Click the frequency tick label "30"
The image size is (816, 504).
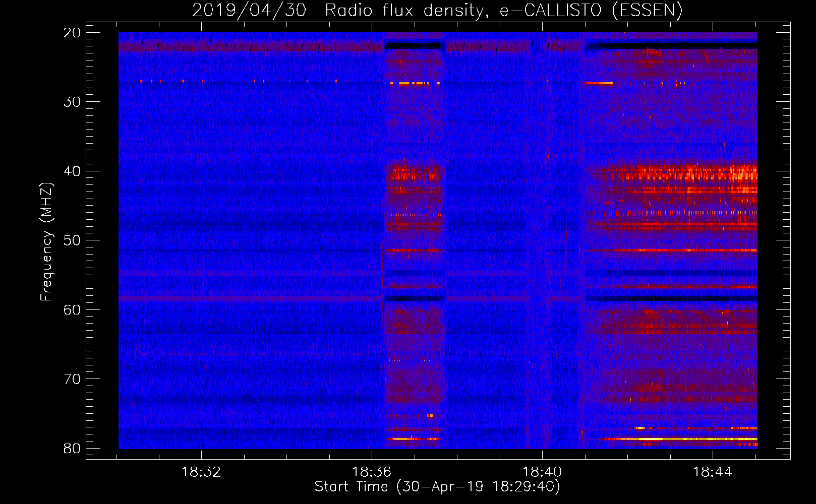point(72,102)
